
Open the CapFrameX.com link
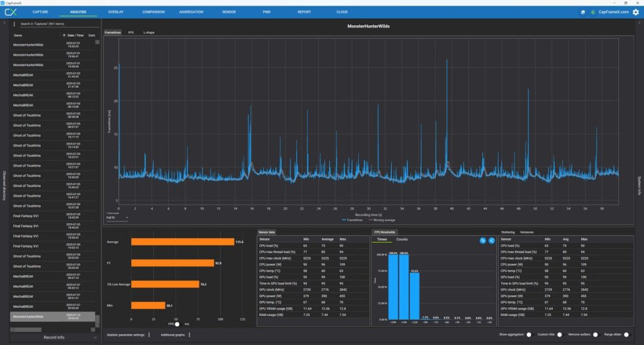click(614, 13)
